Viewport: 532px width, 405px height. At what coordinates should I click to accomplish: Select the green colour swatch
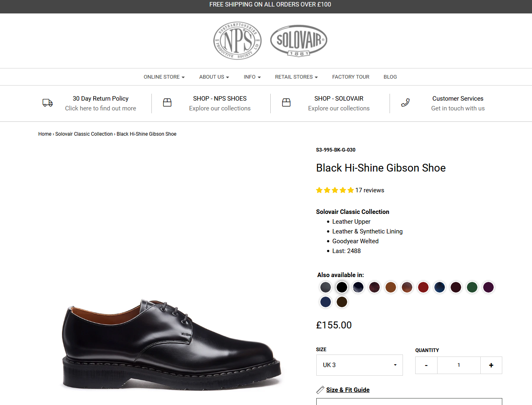(x=472, y=287)
